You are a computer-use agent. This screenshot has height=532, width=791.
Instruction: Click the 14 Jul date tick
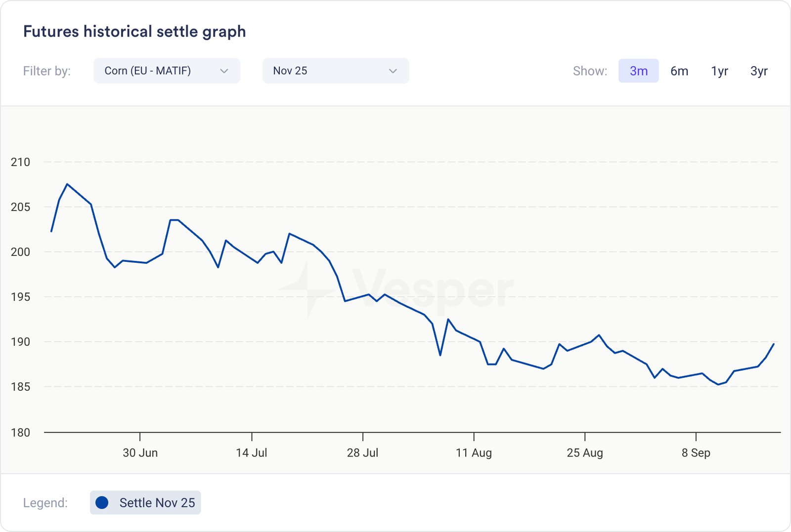point(252,452)
